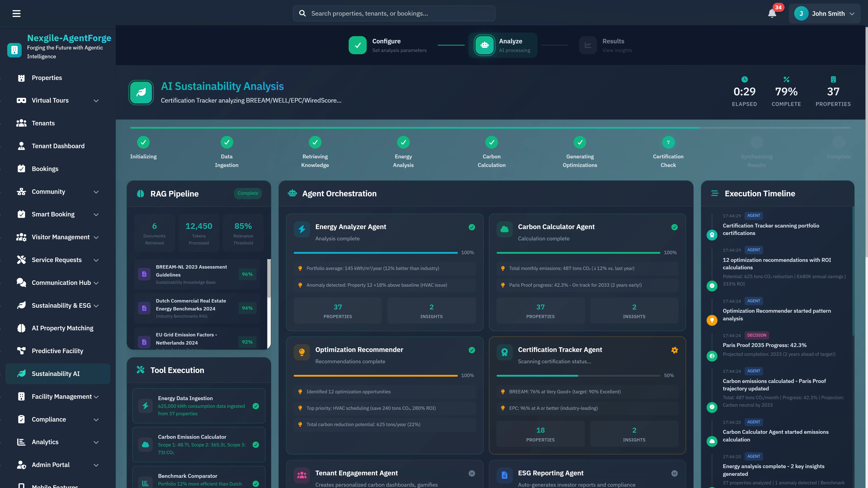
Task: Click the Complete badge on RAG Pipeline
Action: (248, 193)
